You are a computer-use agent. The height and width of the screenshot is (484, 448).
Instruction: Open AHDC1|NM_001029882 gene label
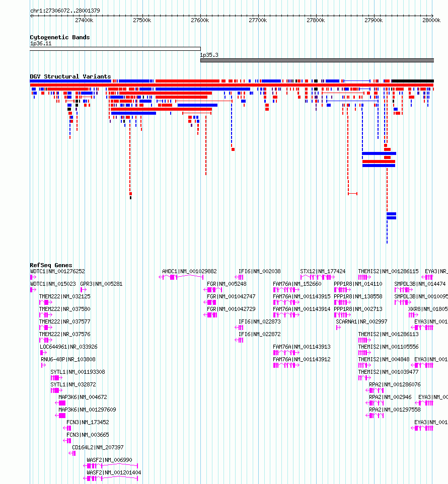tap(190, 271)
